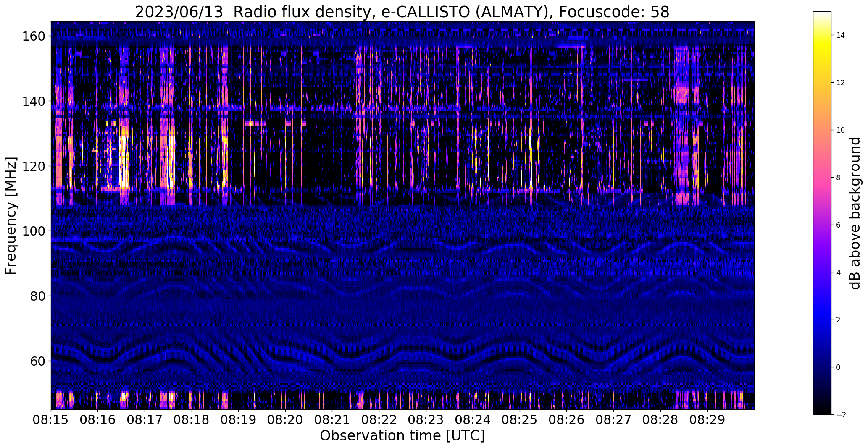Click the colorbar 10 tick label
This screenshot has height=448, width=868.
coord(841,130)
